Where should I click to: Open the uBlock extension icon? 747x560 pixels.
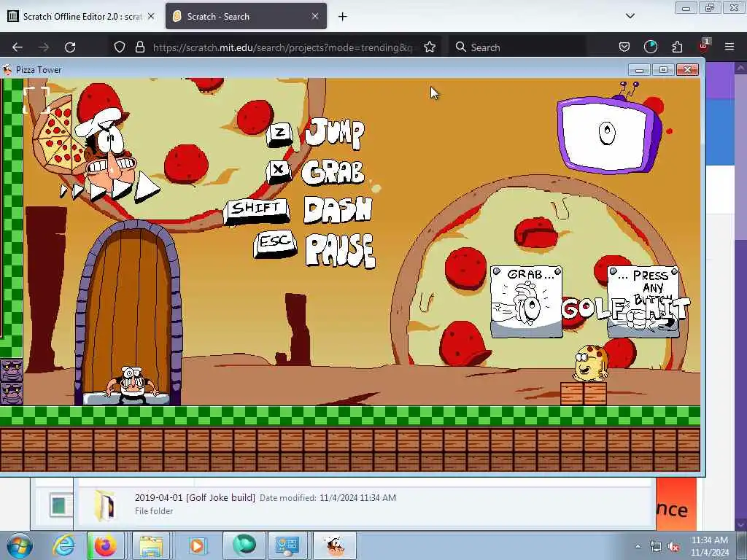pyautogui.click(x=704, y=46)
